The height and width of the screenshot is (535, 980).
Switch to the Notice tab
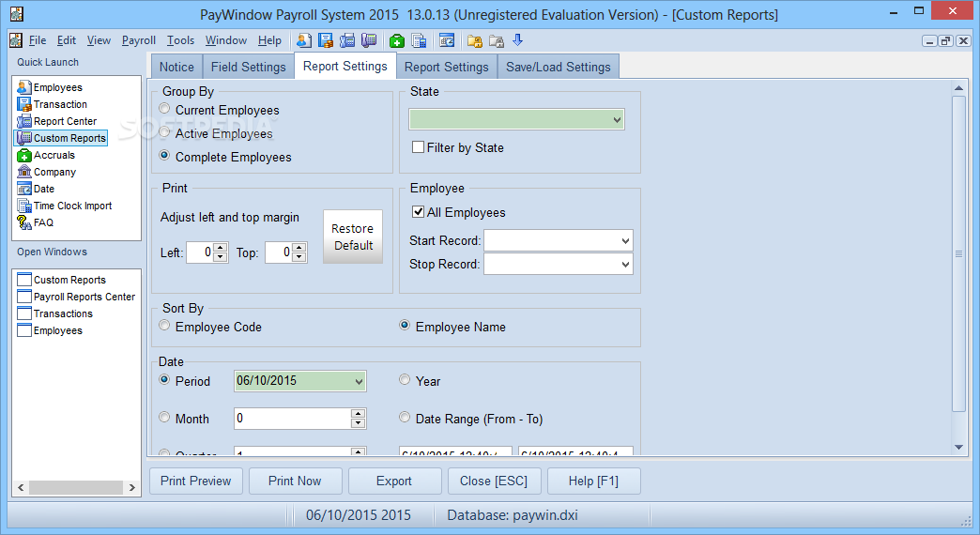pos(176,67)
